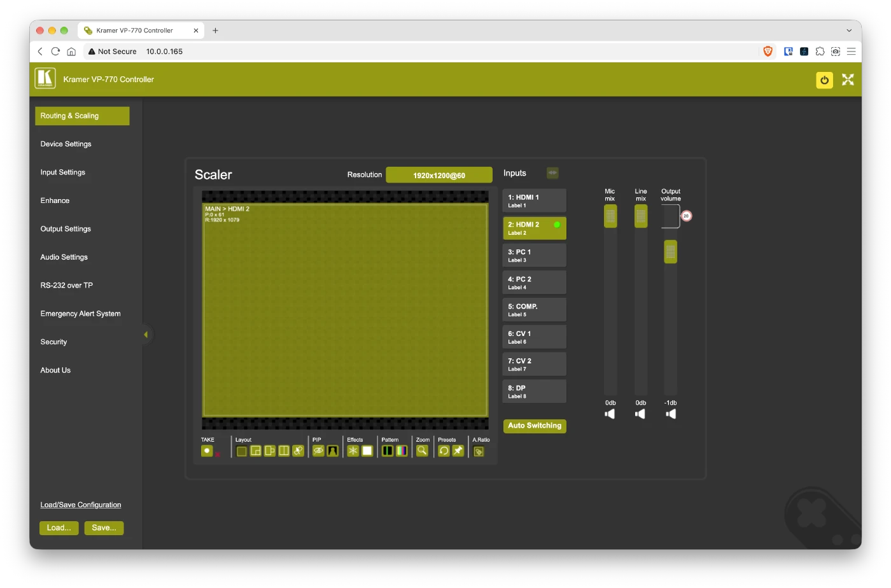Click the TAKE record button
The height and width of the screenshot is (588, 891).
coord(207,451)
